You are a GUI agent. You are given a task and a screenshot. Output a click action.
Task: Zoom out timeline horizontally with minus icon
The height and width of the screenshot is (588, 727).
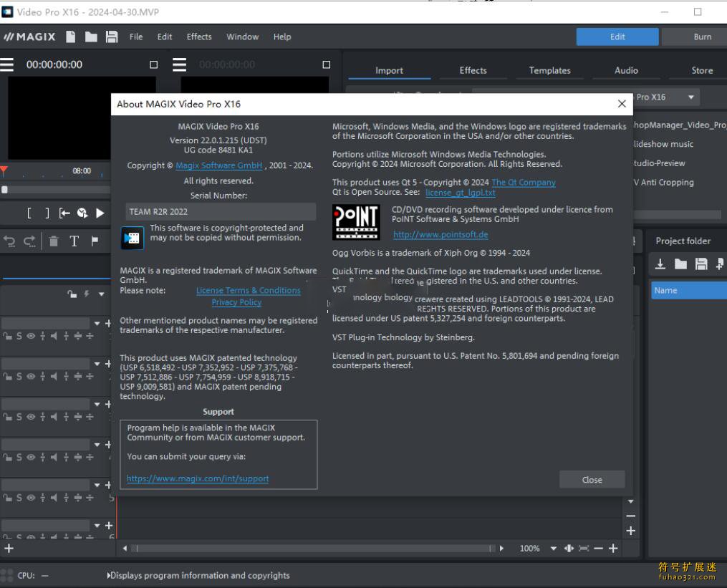(x=598, y=548)
